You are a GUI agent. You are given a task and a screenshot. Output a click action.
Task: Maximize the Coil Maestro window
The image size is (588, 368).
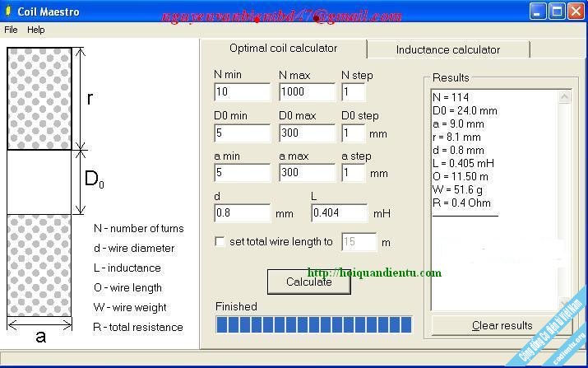[x=557, y=12]
